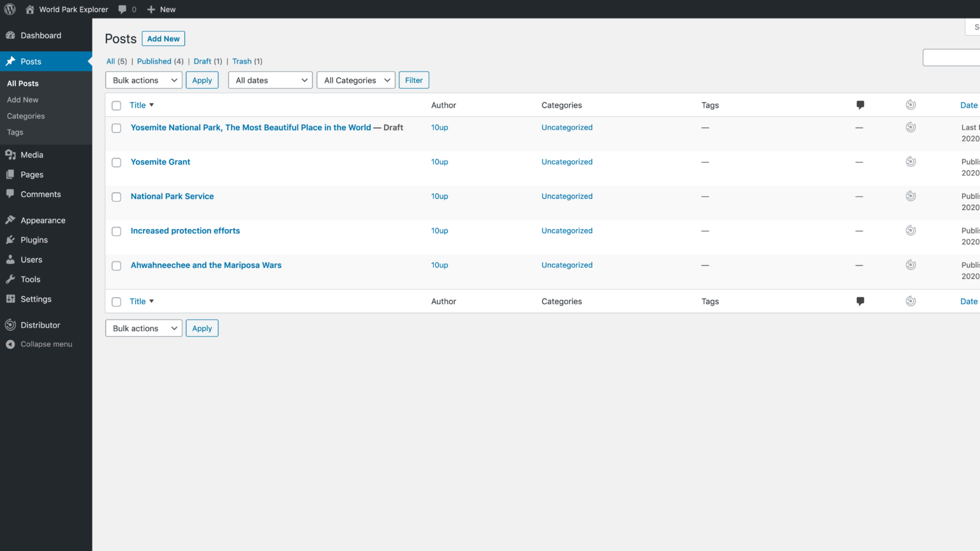This screenshot has width=980, height=551.
Task: Click the search input field at top right
Action: pos(957,57)
